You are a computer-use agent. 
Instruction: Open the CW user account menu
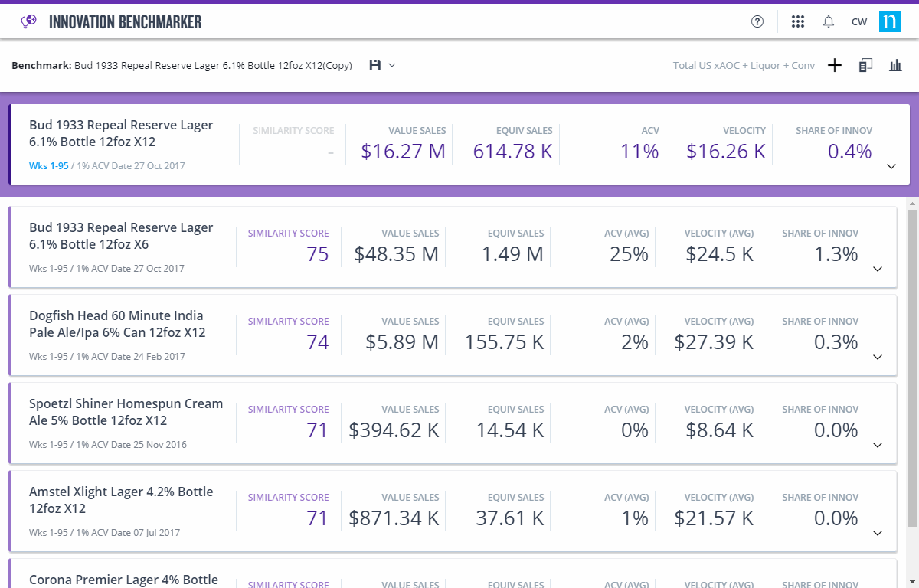(859, 21)
